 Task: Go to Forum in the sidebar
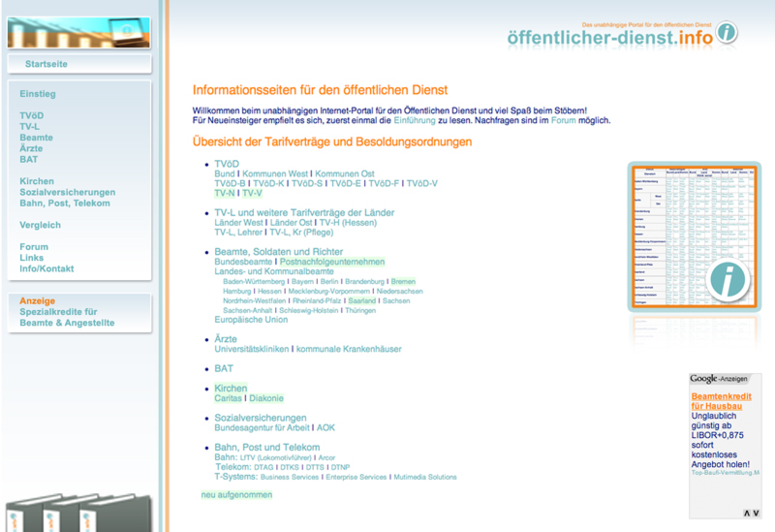click(x=34, y=247)
